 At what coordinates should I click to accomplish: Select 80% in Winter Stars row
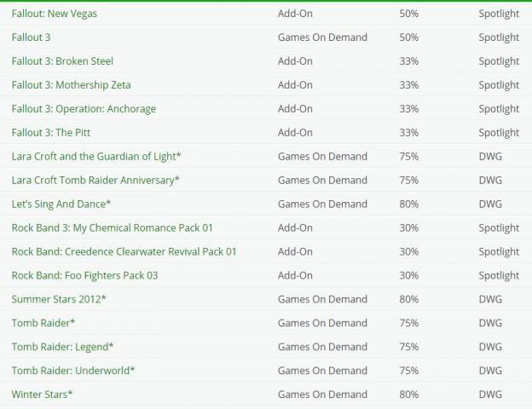[x=409, y=395]
